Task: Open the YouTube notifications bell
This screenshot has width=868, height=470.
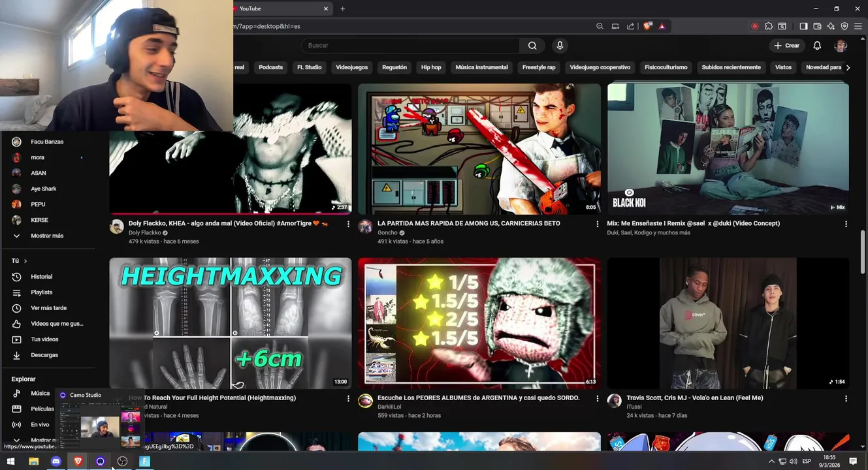Action: click(817, 46)
